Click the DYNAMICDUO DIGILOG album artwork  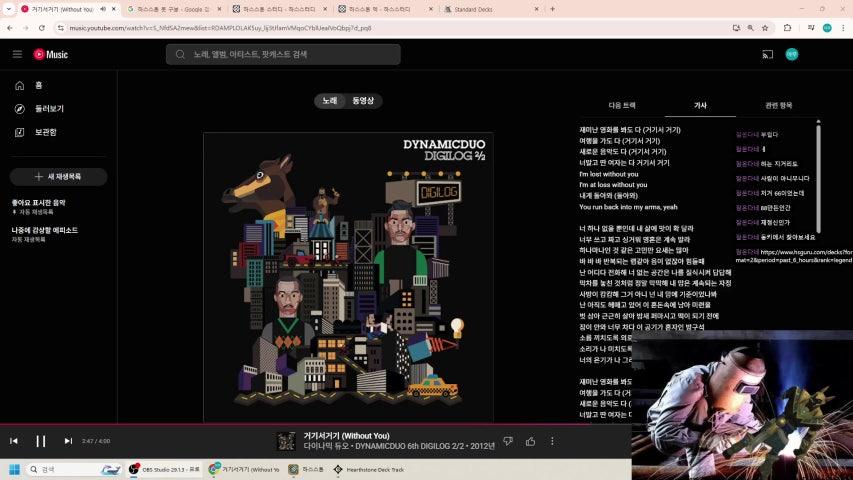[x=349, y=276]
